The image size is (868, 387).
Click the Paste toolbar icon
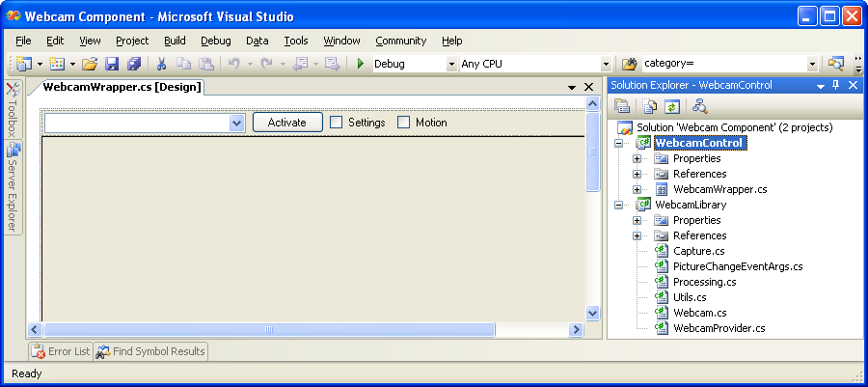click(206, 64)
